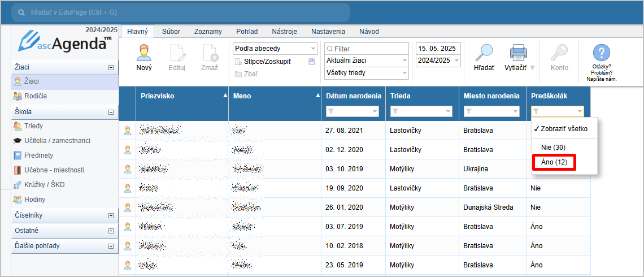Collapse the Žiaci sidebar section
The image size is (644, 277).
(111, 67)
